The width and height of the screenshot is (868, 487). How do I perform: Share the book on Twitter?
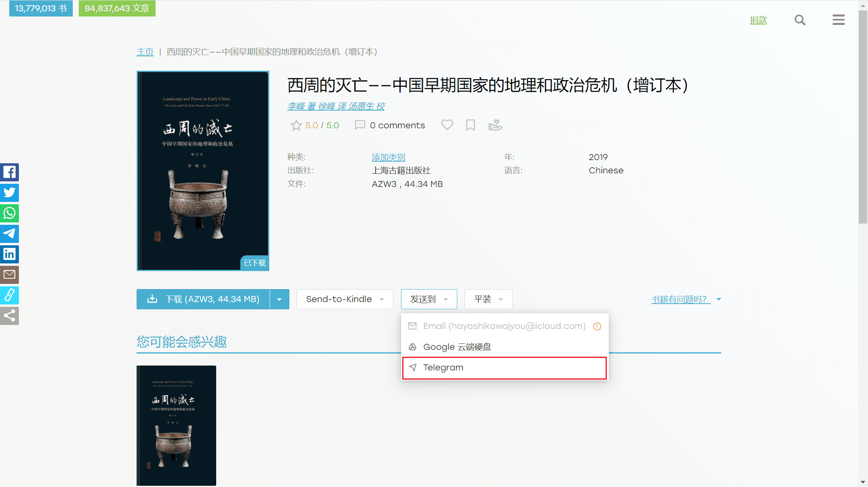point(9,193)
